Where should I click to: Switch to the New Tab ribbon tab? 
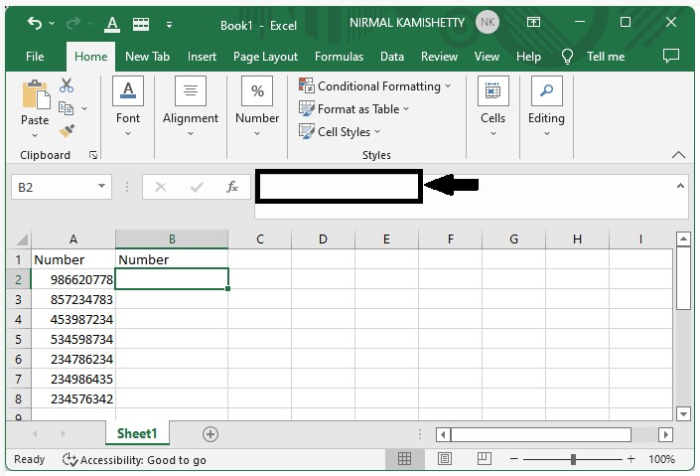point(147,57)
